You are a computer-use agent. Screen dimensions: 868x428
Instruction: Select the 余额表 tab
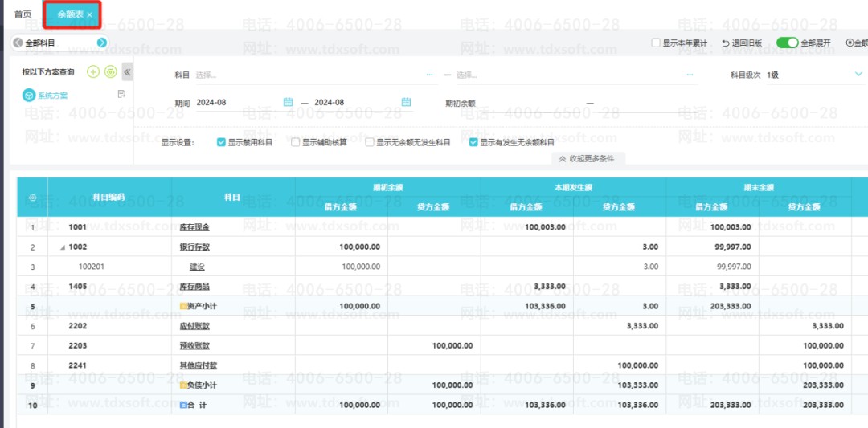(71, 14)
